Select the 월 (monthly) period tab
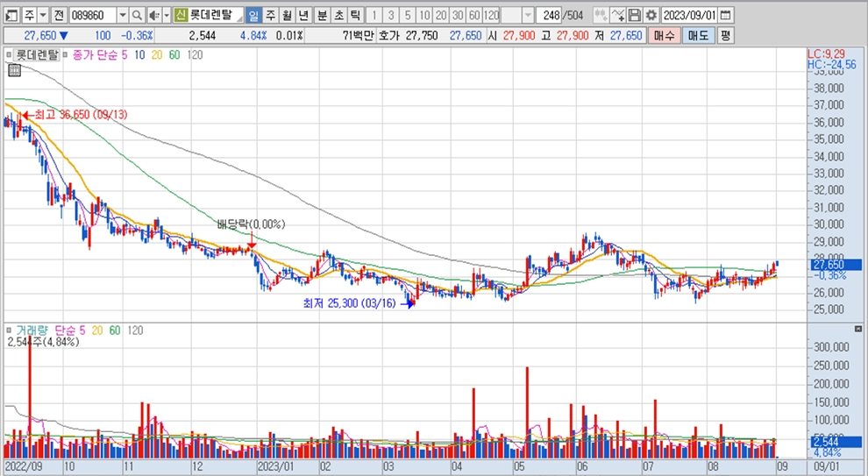 [x=287, y=16]
